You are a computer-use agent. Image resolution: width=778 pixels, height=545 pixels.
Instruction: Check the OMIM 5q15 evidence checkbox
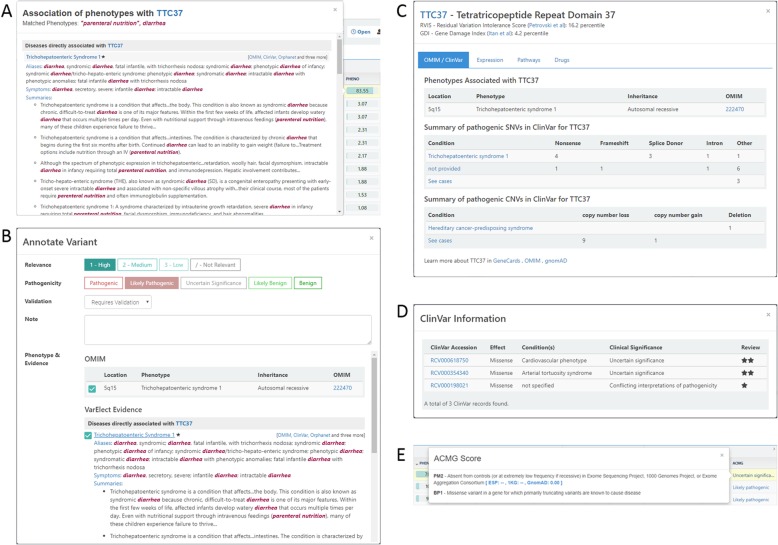tap(91, 388)
